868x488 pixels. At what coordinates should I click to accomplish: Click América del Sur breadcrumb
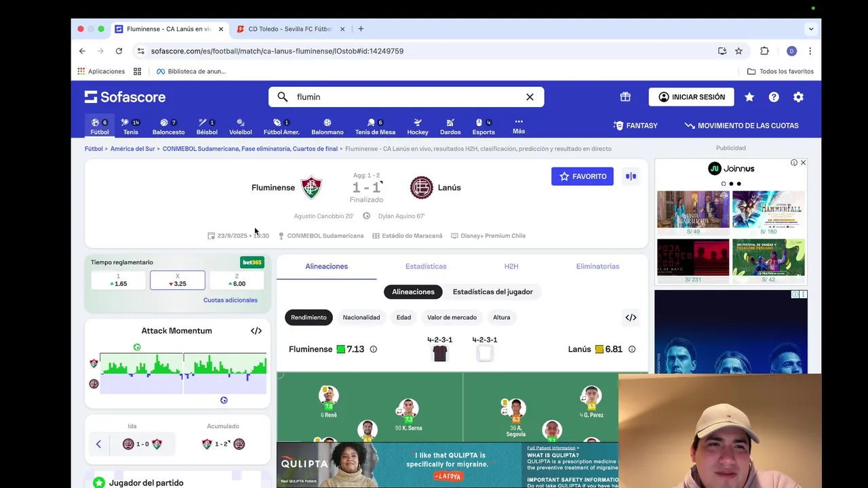tap(133, 148)
